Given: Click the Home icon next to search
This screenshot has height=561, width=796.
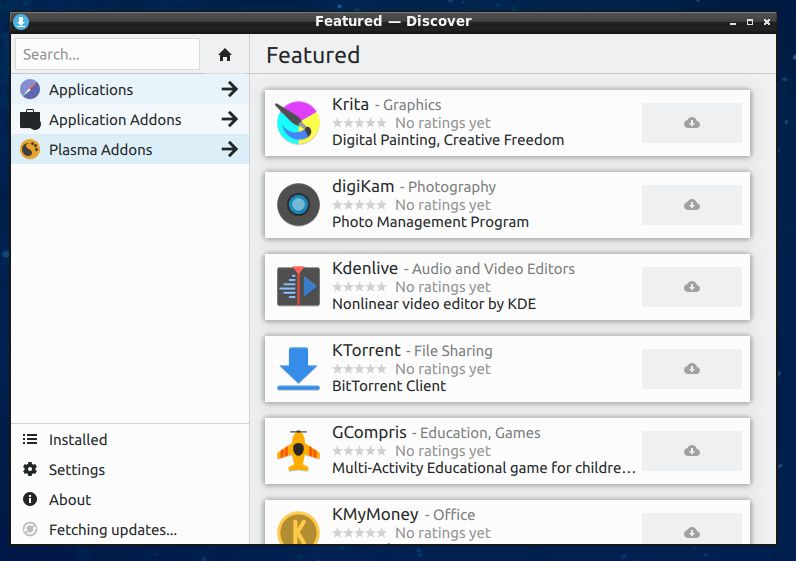Looking at the screenshot, I should (225, 55).
